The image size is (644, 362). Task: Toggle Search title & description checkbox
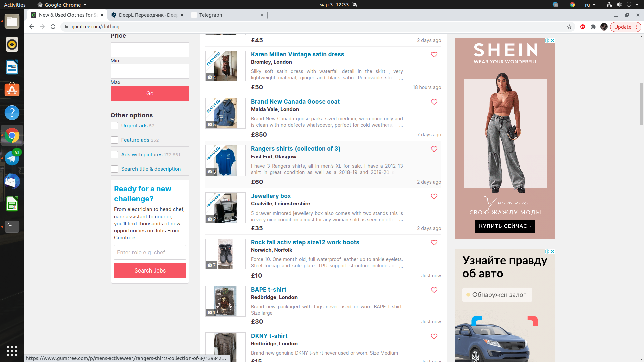pyautogui.click(x=114, y=168)
